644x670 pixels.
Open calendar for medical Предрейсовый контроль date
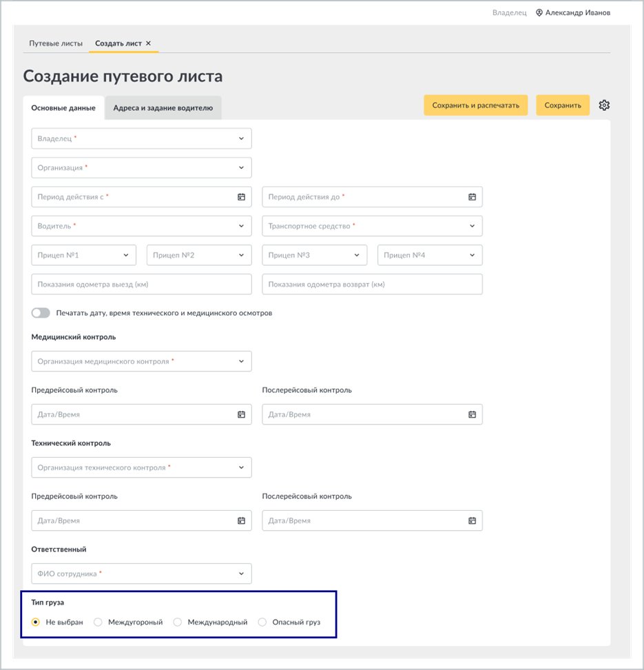pyautogui.click(x=241, y=414)
